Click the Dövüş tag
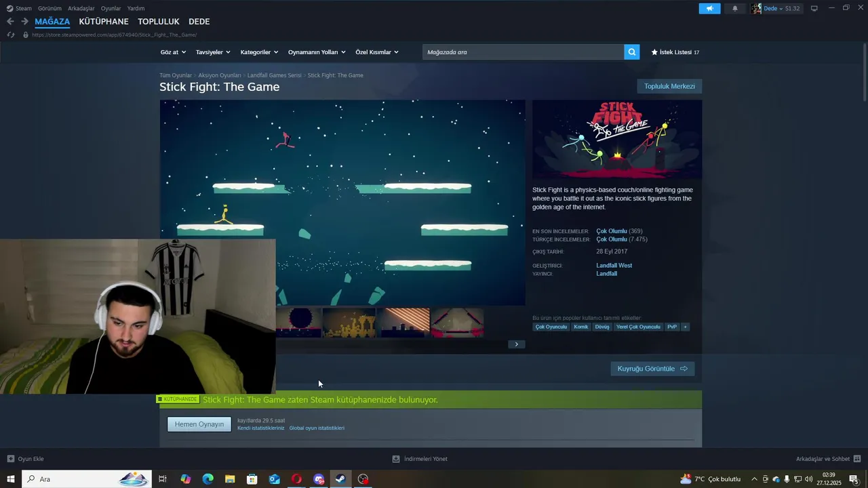 coord(602,327)
